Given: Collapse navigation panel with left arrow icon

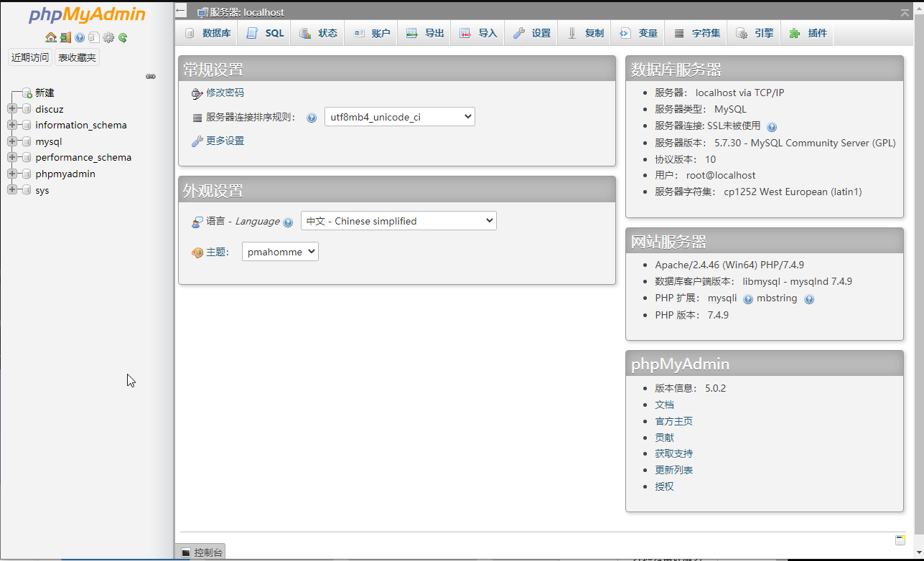Looking at the screenshot, I should pyautogui.click(x=181, y=11).
